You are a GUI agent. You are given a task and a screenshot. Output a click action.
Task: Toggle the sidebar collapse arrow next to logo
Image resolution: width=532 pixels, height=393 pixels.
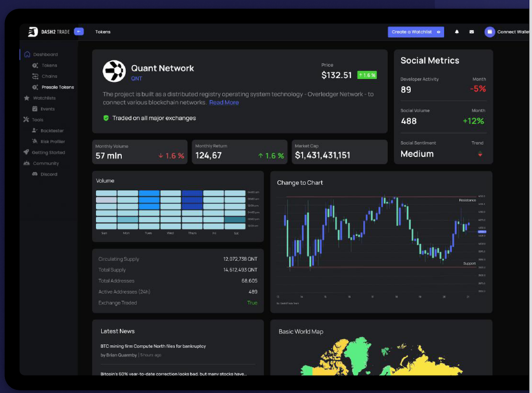[x=79, y=31]
